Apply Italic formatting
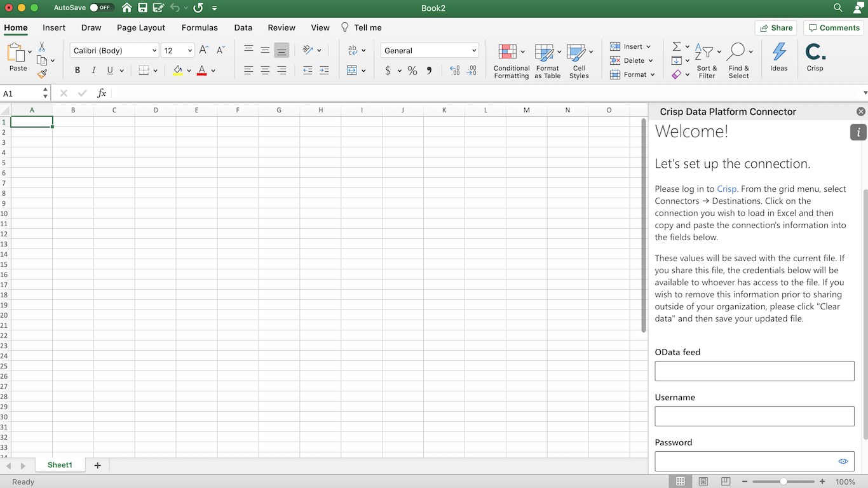This screenshot has height=488, width=868. [x=94, y=71]
